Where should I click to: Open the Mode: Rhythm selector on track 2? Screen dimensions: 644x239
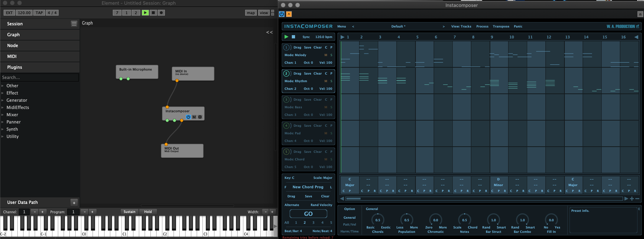(296, 81)
